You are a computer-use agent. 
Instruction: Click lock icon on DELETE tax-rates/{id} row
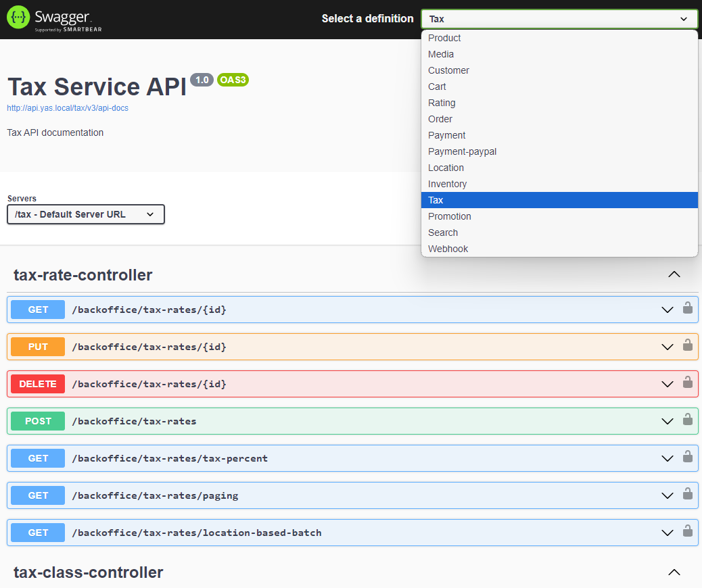687,383
